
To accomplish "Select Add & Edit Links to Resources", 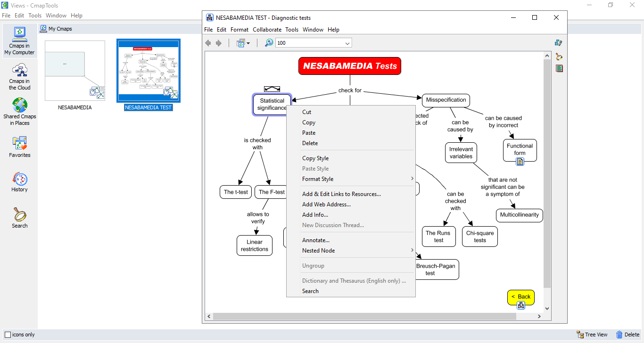I will [341, 194].
